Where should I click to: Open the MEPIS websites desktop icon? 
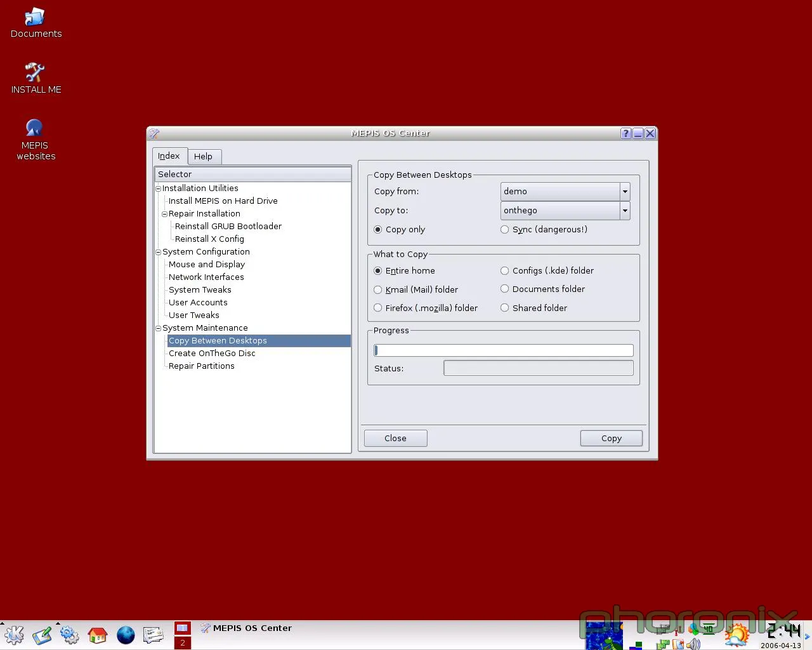[x=36, y=140]
